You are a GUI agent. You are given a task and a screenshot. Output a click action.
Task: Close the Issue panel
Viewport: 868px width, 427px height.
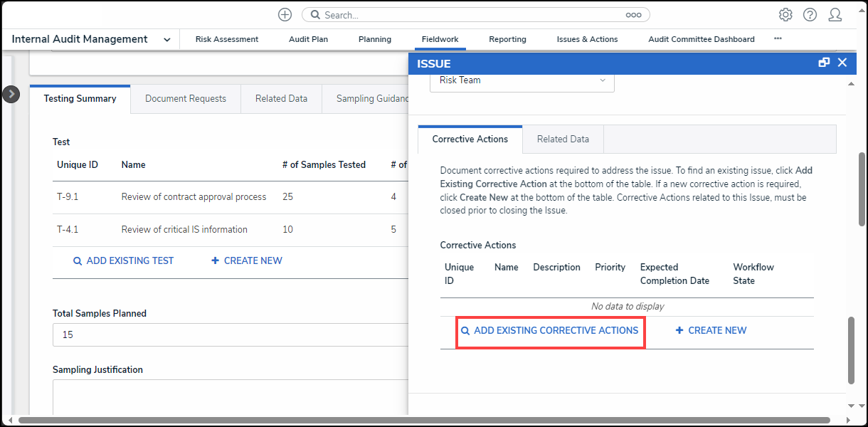[x=842, y=63]
